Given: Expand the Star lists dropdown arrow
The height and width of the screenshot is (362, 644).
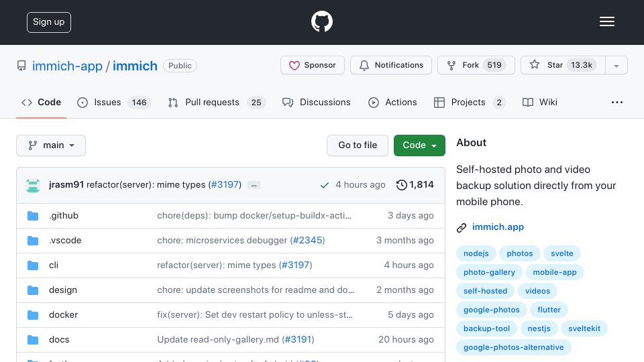Looking at the screenshot, I should [x=616, y=65].
